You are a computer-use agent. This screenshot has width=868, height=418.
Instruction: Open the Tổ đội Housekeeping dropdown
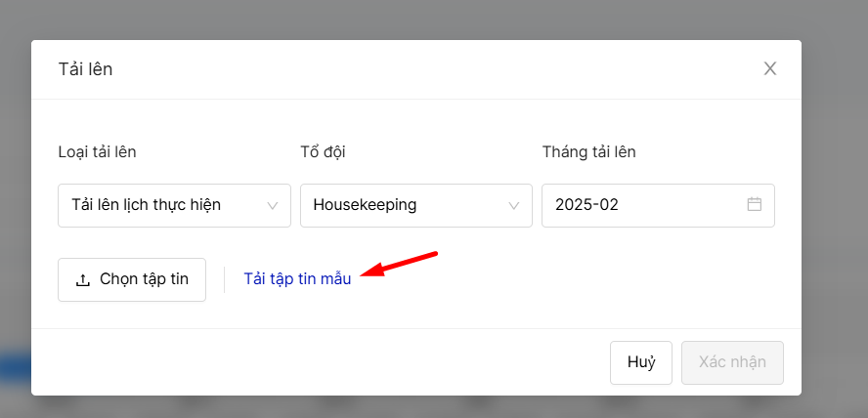[416, 205]
